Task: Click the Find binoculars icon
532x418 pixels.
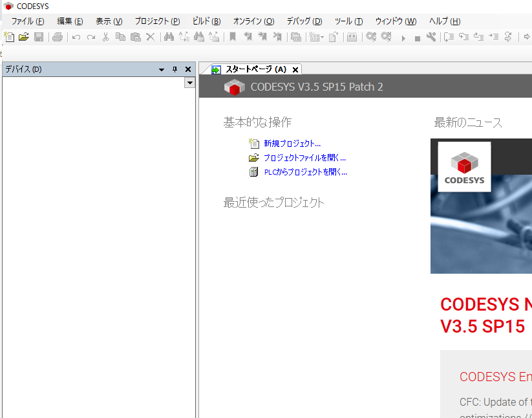Action: click(x=169, y=37)
